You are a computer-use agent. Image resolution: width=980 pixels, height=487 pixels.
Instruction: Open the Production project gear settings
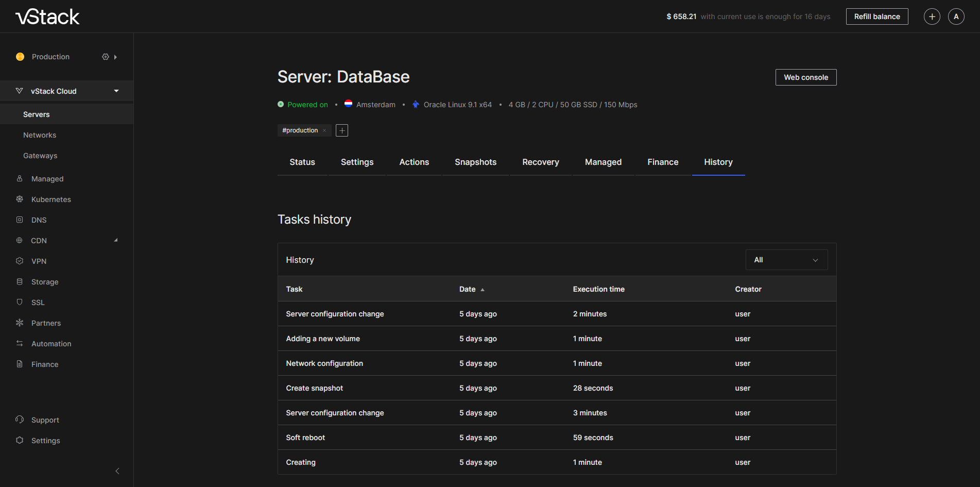pos(106,57)
